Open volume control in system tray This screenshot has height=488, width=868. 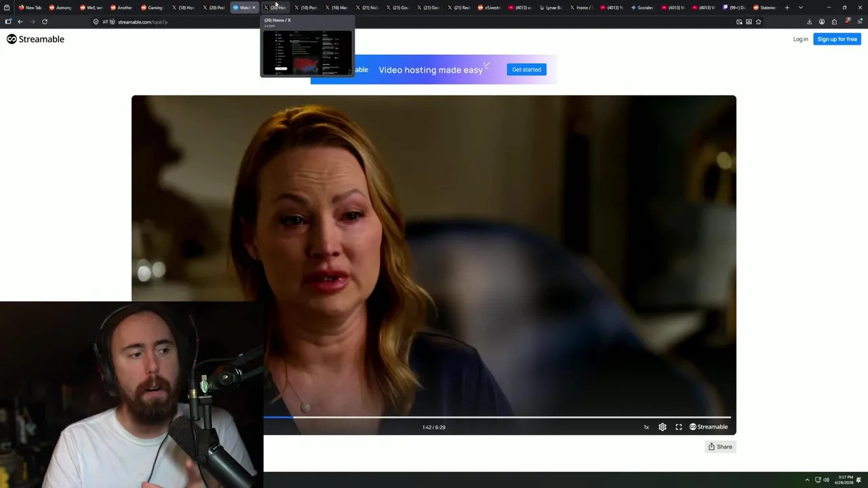[826, 480]
